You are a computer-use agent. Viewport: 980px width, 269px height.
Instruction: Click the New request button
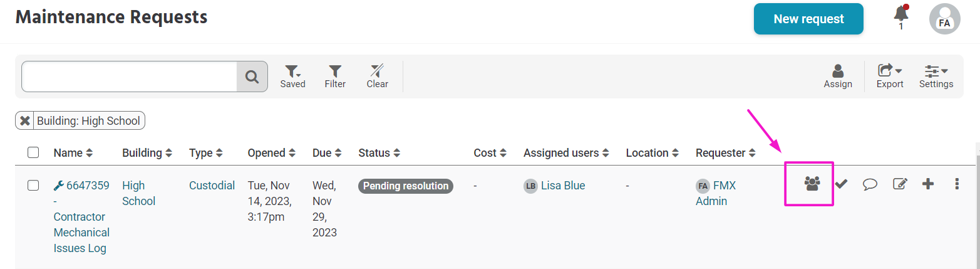pos(808,19)
